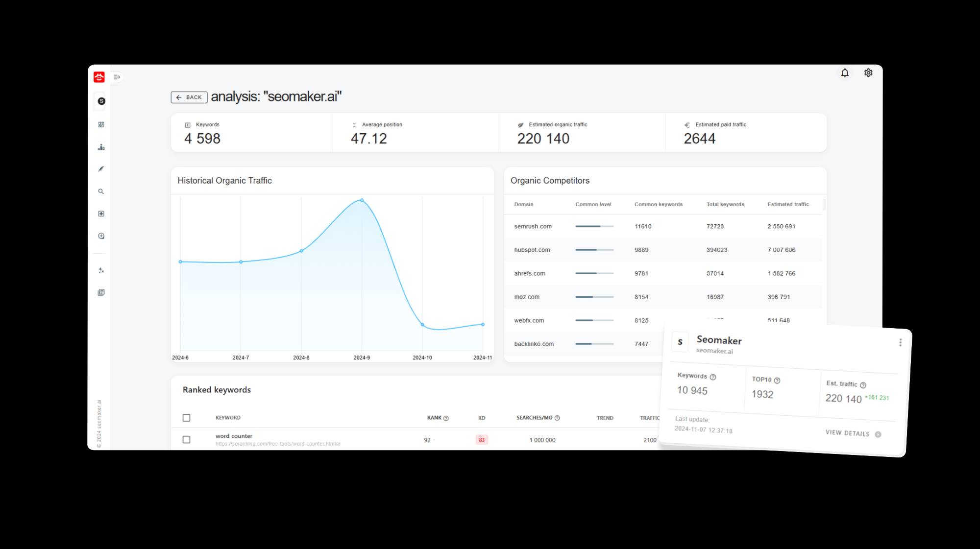
Task: Open the three-dot menu on the Seomaker card
Action: click(900, 342)
